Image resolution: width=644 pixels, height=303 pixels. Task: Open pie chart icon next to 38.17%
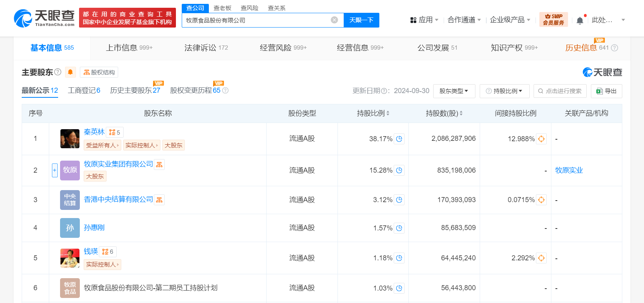pyautogui.click(x=399, y=139)
